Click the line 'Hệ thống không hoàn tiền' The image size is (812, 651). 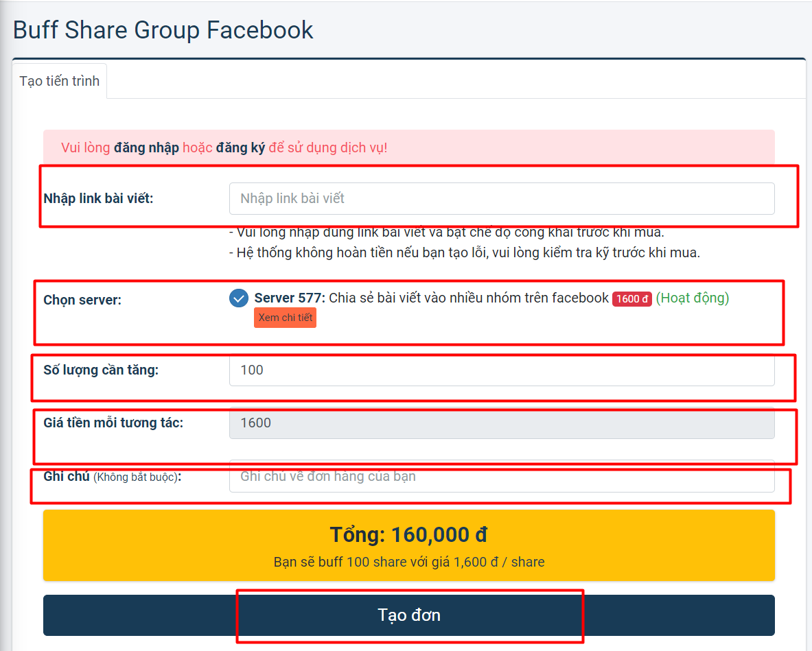[465, 252]
